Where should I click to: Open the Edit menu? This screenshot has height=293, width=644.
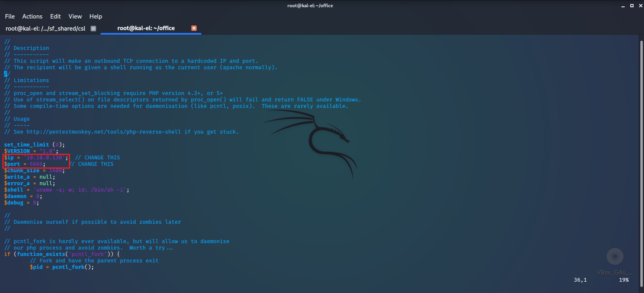pyautogui.click(x=56, y=17)
